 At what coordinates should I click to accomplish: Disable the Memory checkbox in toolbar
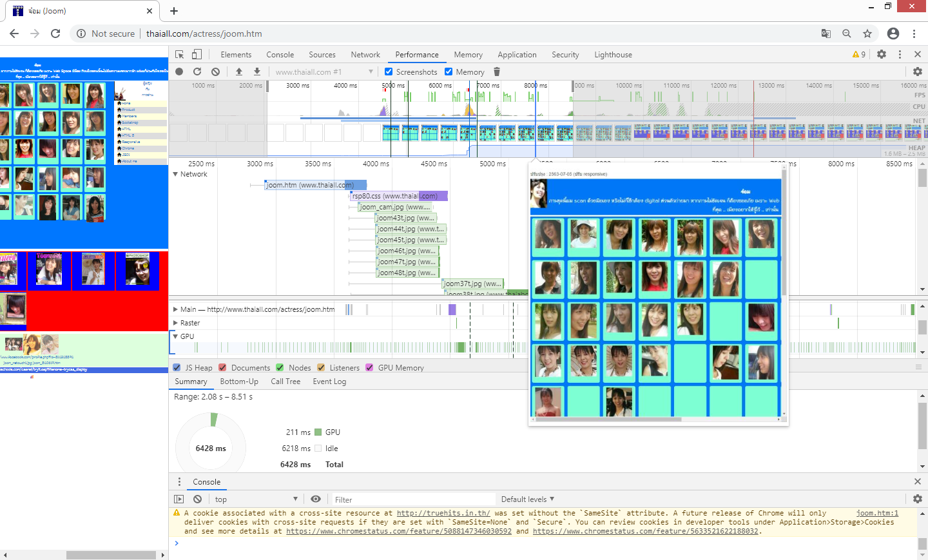(449, 72)
